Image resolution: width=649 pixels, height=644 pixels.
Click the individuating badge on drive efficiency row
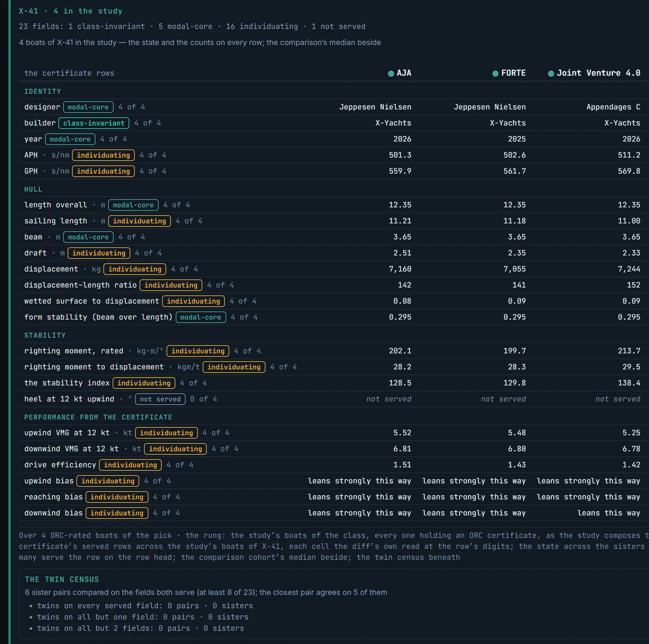click(130, 465)
